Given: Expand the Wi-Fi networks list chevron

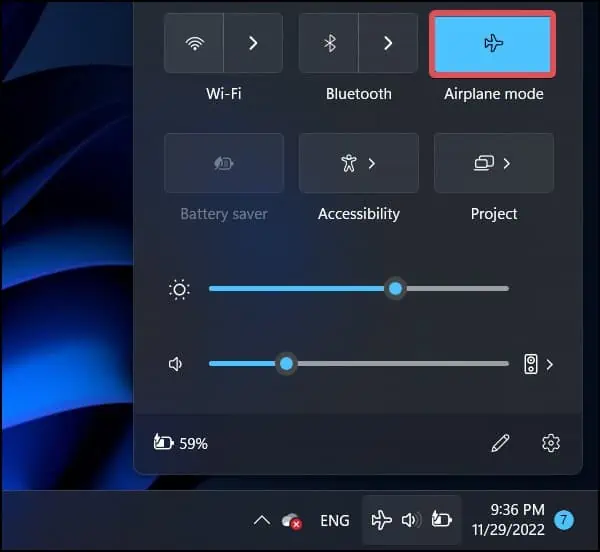Looking at the screenshot, I should [253, 43].
